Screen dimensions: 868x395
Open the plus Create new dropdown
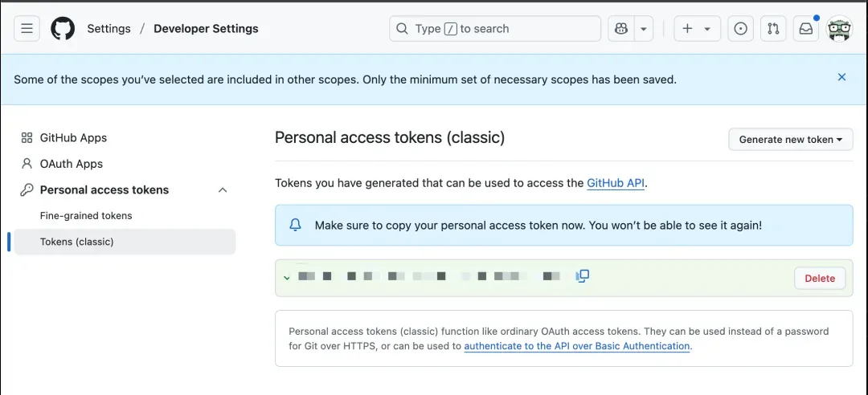pos(697,28)
